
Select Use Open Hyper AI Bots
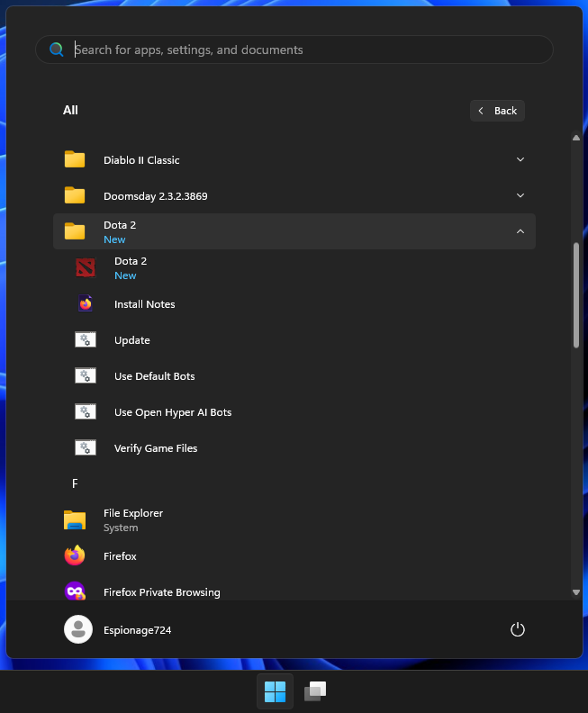[172, 412]
